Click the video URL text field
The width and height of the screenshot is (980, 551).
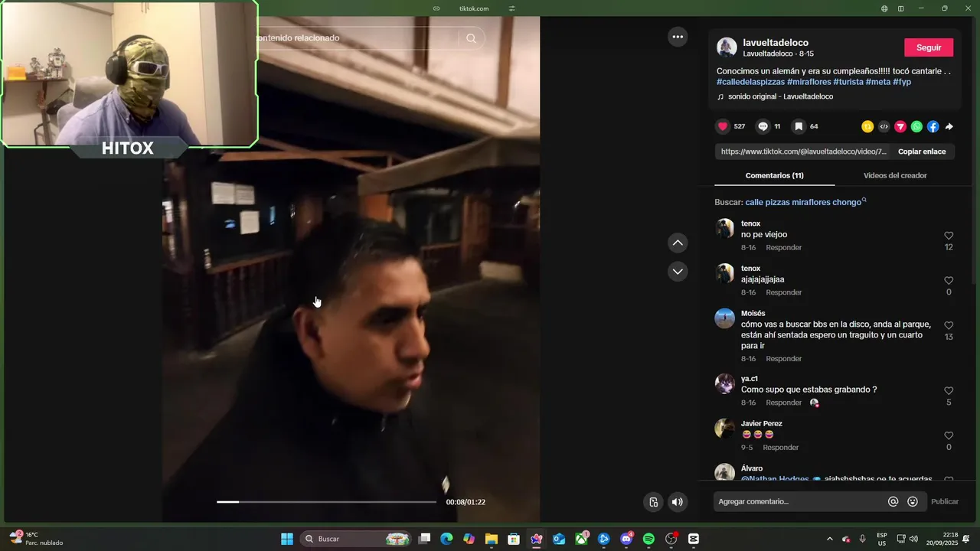click(803, 152)
